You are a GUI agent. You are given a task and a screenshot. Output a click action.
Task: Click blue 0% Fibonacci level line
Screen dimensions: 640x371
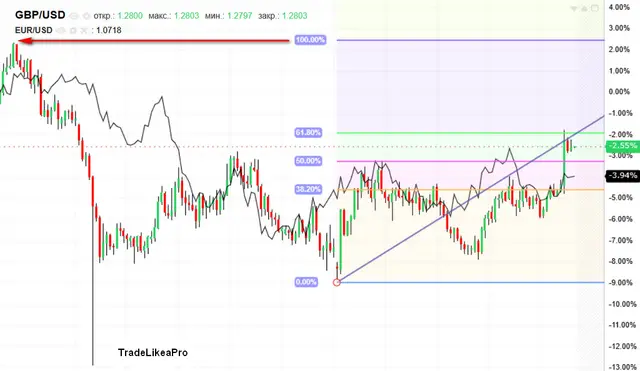(470, 282)
